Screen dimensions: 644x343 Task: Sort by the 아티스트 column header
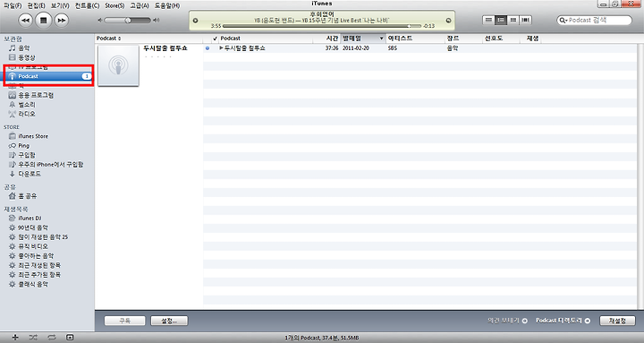click(x=400, y=39)
